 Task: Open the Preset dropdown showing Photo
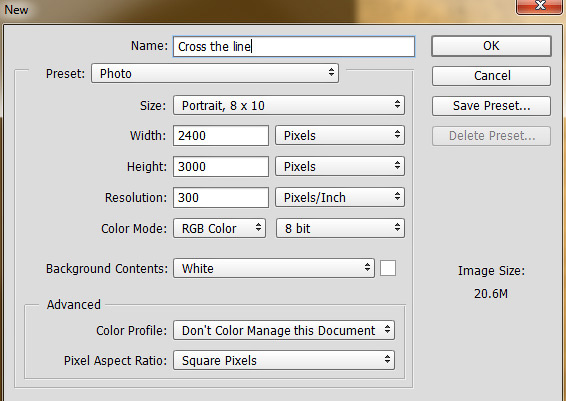click(x=215, y=73)
